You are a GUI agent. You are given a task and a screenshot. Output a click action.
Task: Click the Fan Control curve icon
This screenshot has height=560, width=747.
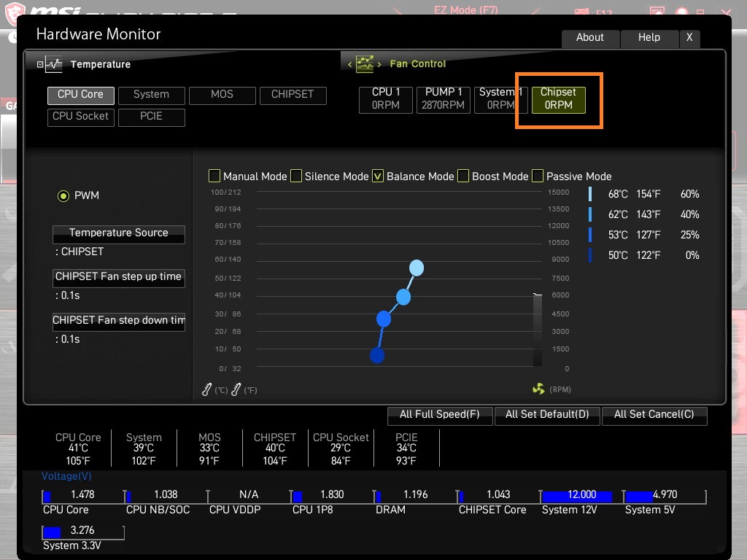tap(365, 64)
